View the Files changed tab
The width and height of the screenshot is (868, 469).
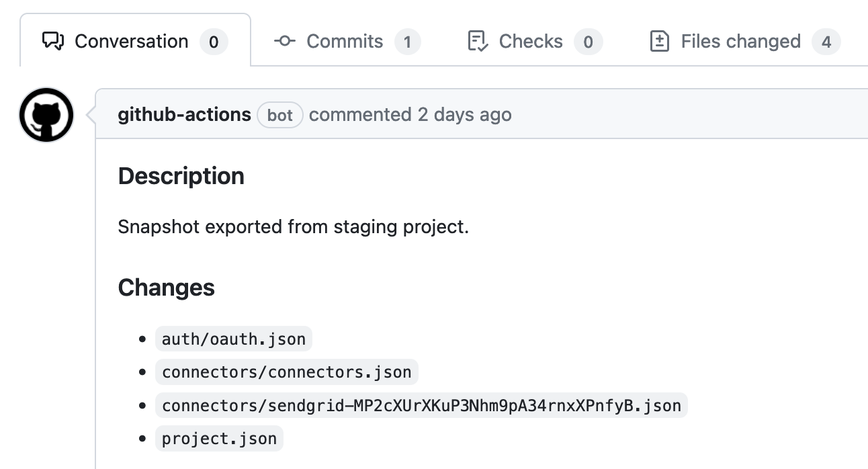coord(745,41)
